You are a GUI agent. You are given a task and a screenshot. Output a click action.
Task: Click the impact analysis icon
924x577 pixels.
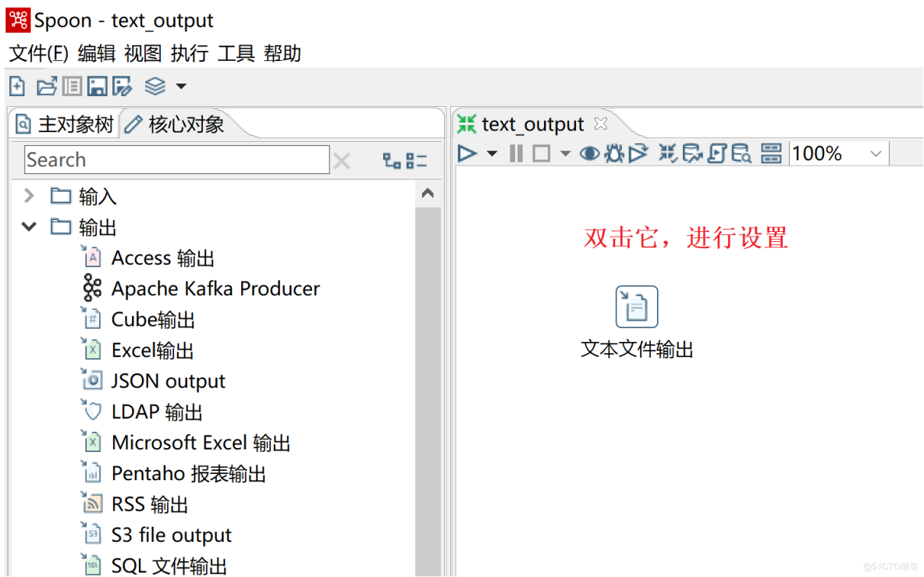click(692, 154)
